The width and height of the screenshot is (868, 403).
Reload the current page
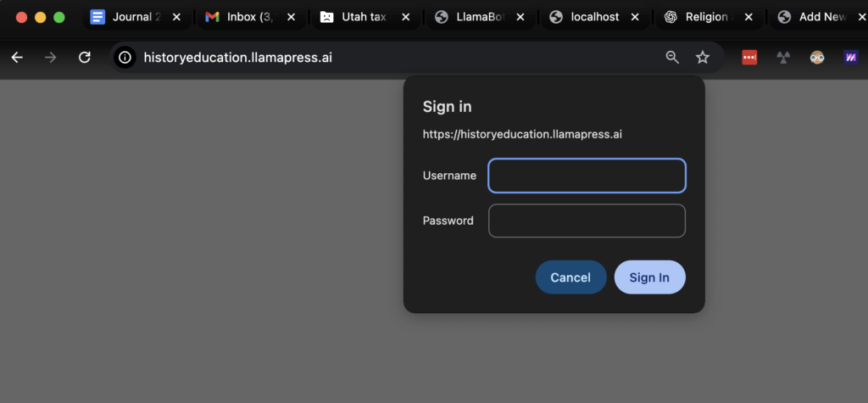(84, 57)
